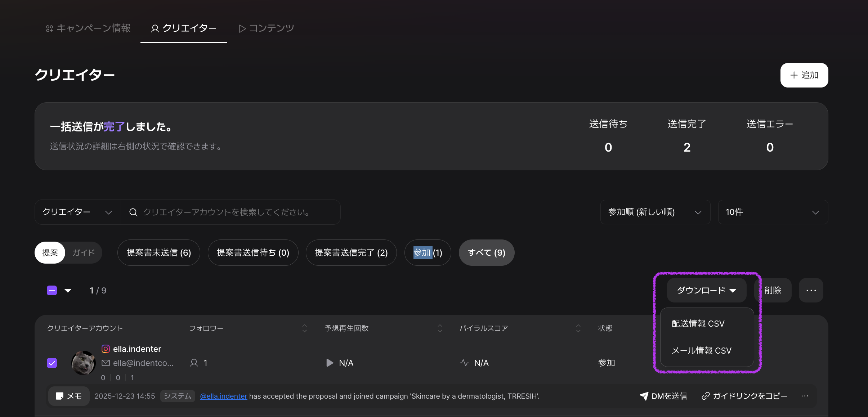The height and width of the screenshot is (417, 868).
Task: Click the DM send paper-plane icon
Action: click(x=644, y=396)
